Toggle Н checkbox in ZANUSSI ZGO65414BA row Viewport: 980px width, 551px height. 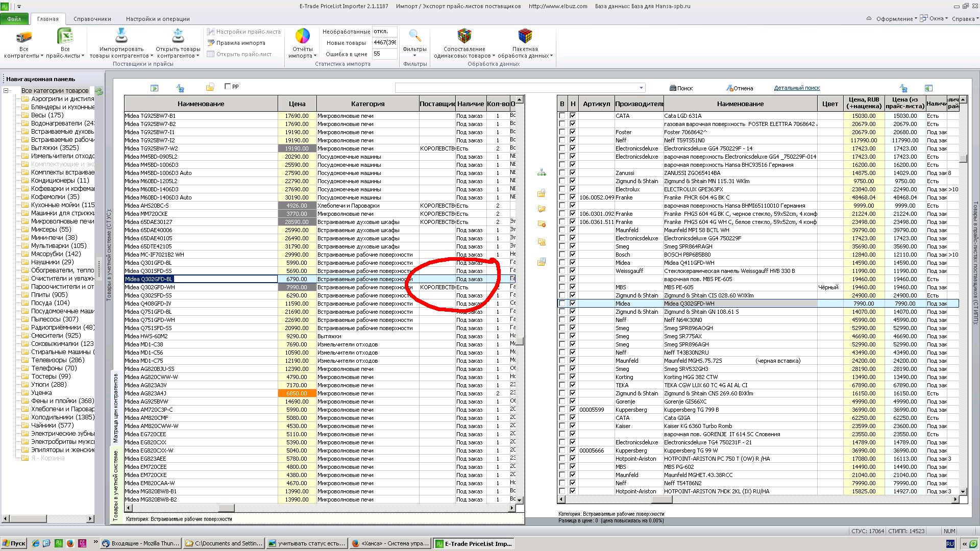coord(573,173)
